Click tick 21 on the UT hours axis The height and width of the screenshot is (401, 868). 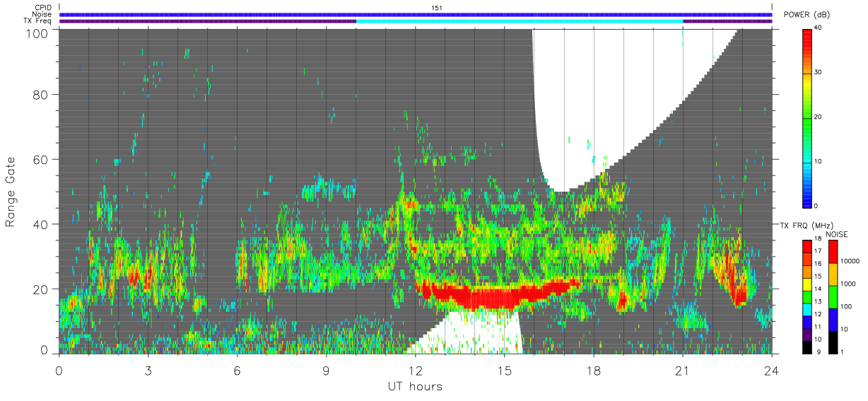tap(682, 370)
